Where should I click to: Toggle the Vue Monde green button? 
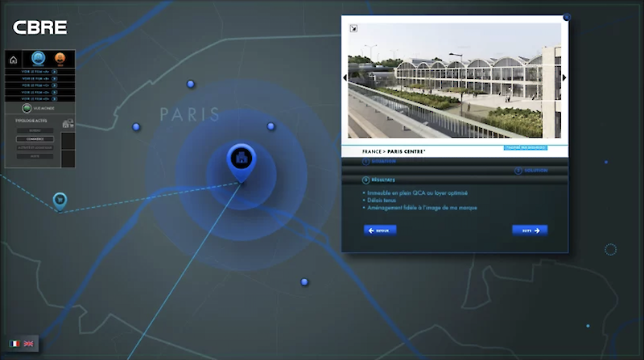point(27,108)
